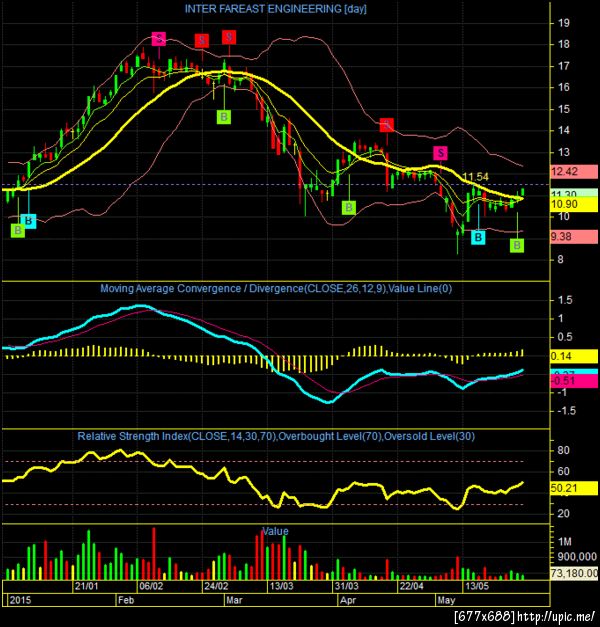Select the 73,180.00 volume value label
Viewport: 600px width, 627px height.
tap(574, 573)
